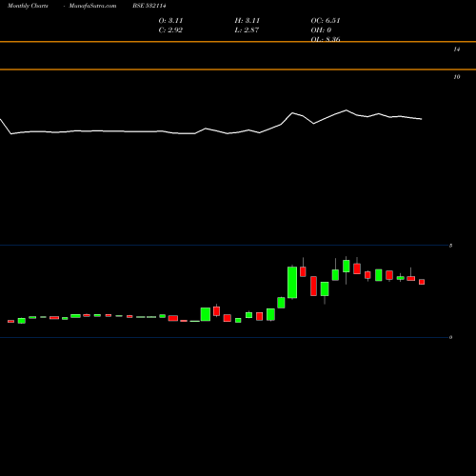Click the OC: 6.51 value
476x476 pixels.
[326, 21]
